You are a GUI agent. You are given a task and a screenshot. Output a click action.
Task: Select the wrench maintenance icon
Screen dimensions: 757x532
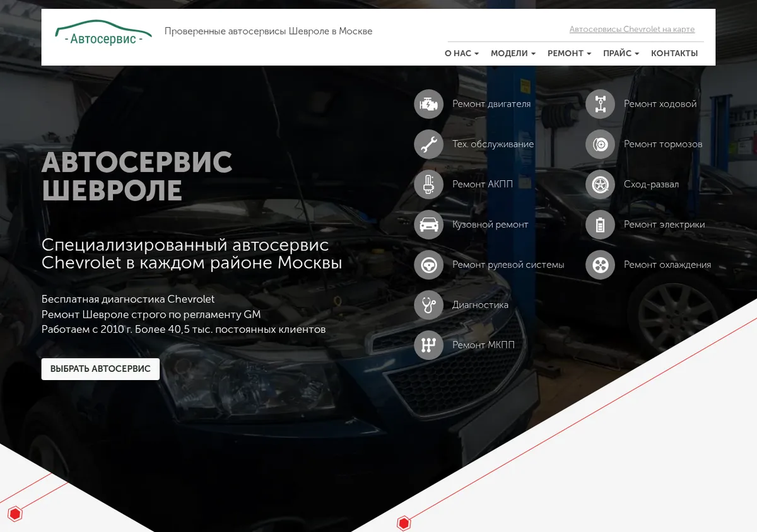click(429, 144)
